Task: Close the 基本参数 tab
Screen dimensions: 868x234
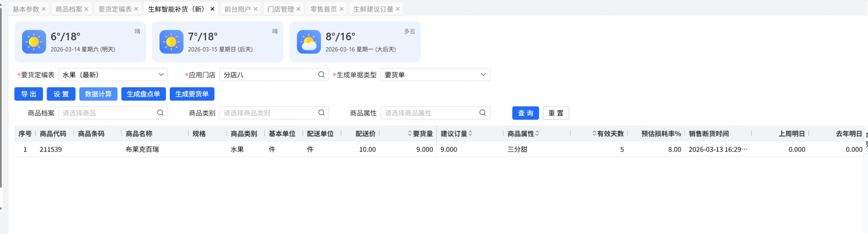Action: point(43,9)
